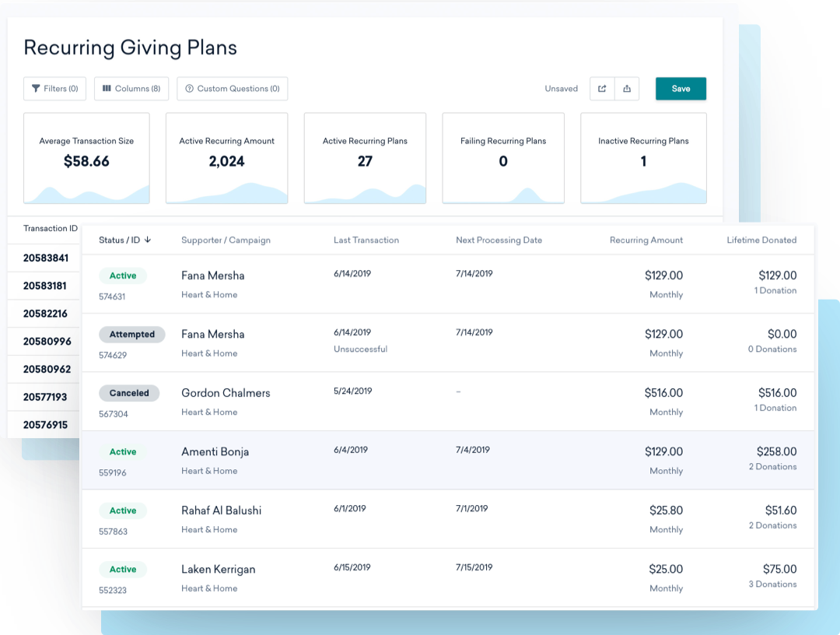
Task: Toggle sort on the Last Transaction column
Action: (x=366, y=240)
